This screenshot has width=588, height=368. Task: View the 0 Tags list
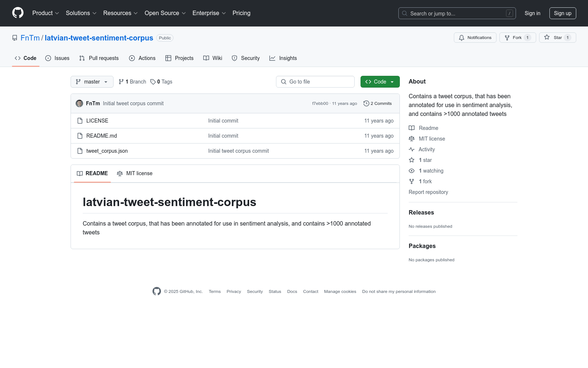click(161, 82)
